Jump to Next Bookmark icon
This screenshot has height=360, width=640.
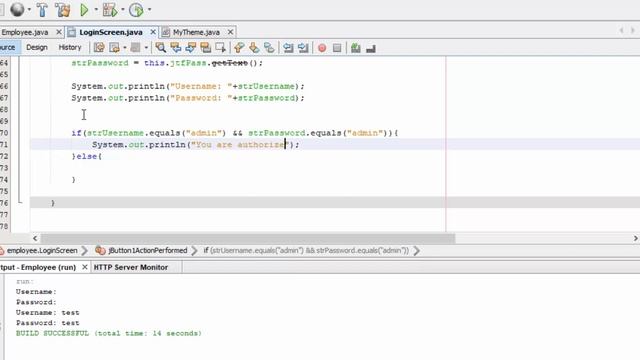[x=254, y=48]
